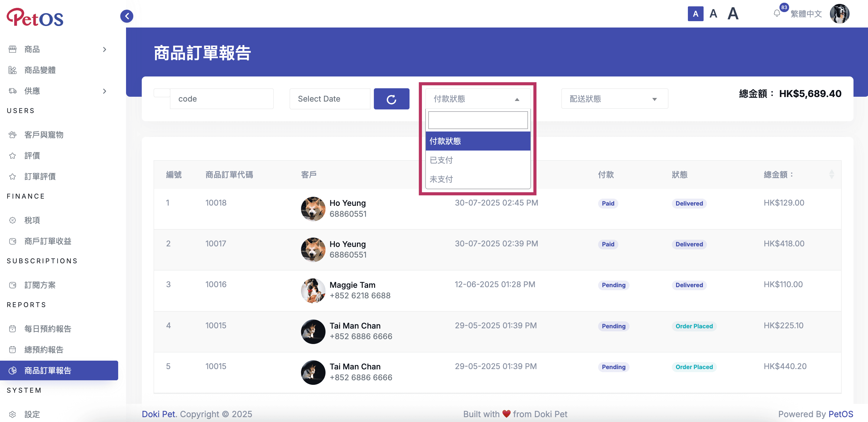The height and width of the screenshot is (422, 868).
Task: Click the 設定 gear icon
Action: [x=12, y=414]
